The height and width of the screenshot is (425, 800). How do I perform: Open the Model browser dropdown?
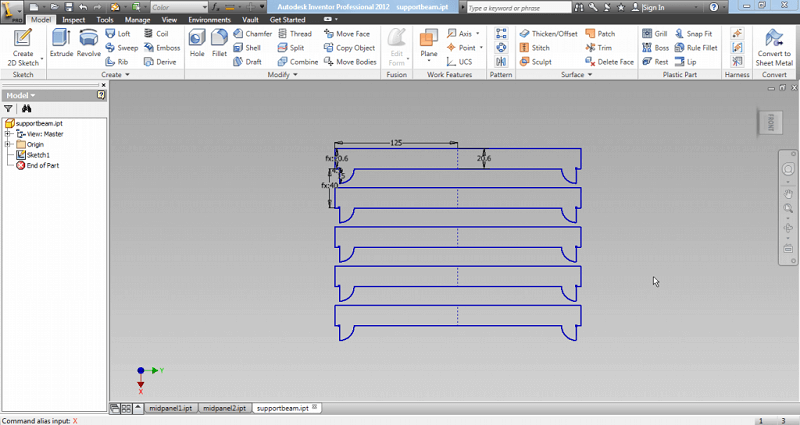(x=21, y=95)
